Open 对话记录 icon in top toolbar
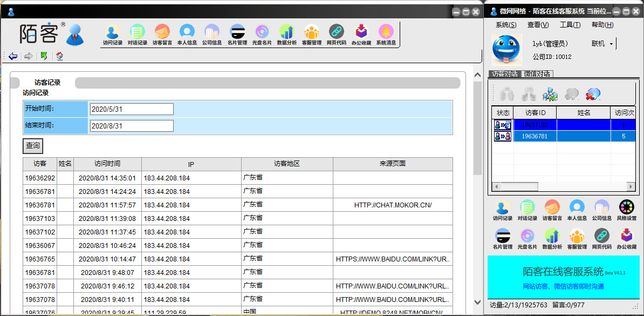This screenshot has height=316, width=644. click(x=138, y=35)
